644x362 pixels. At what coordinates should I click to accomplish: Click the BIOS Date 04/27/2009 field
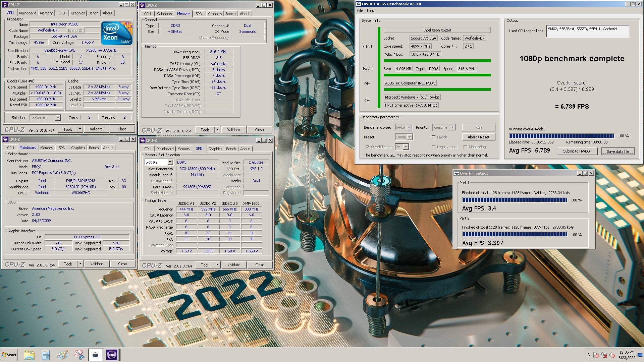tap(80, 221)
